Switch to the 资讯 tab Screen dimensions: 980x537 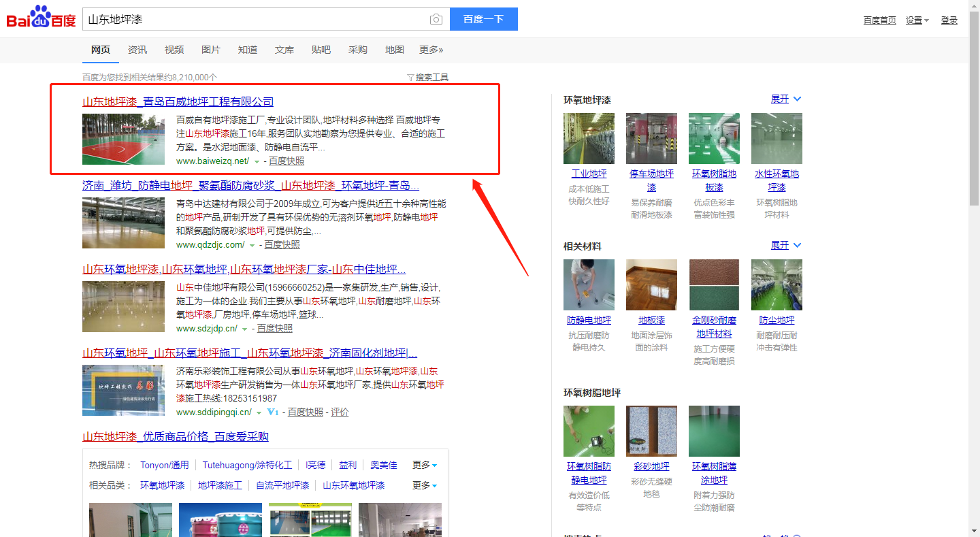pyautogui.click(x=137, y=50)
